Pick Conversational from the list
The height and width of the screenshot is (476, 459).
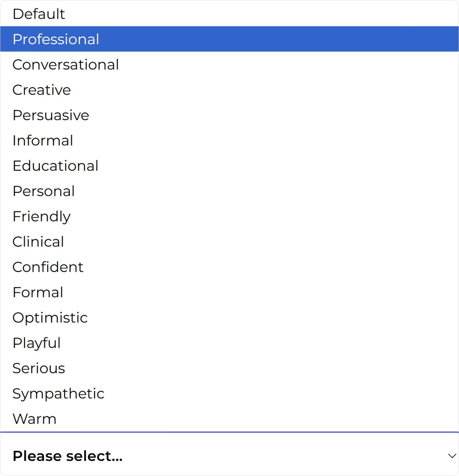click(66, 65)
